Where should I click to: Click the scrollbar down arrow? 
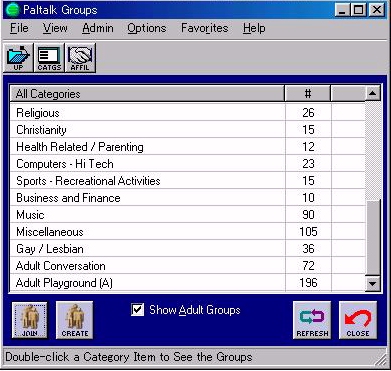coord(373,284)
